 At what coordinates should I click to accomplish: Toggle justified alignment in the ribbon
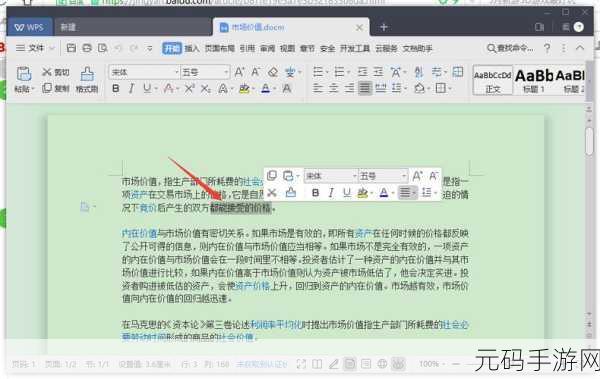pyautogui.click(x=365, y=88)
